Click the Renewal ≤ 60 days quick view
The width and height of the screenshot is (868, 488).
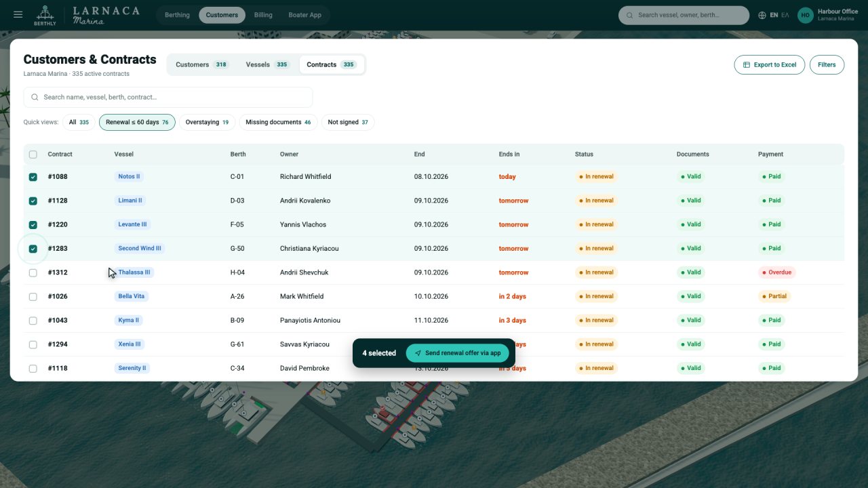(x=137, y=123)
